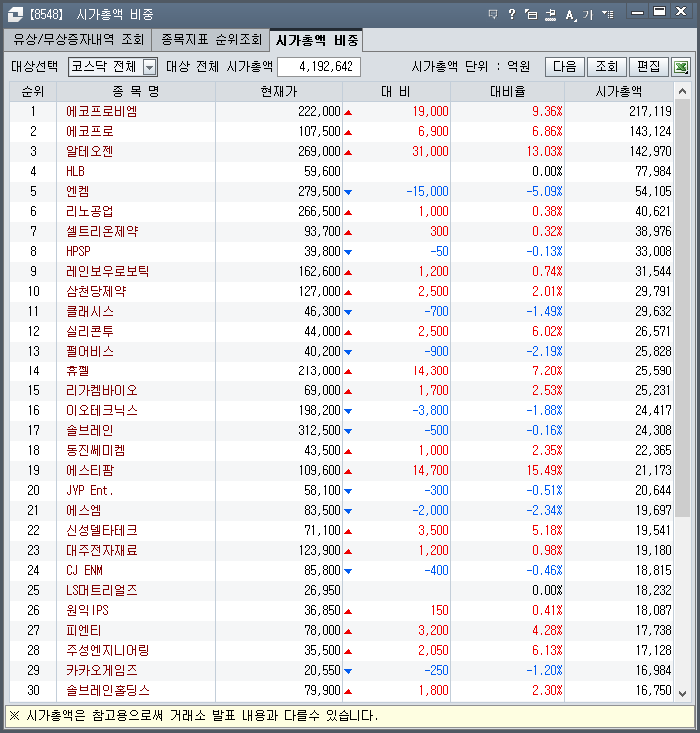Select stock 리노공업
700x733 pixels.
pos(90,212)
